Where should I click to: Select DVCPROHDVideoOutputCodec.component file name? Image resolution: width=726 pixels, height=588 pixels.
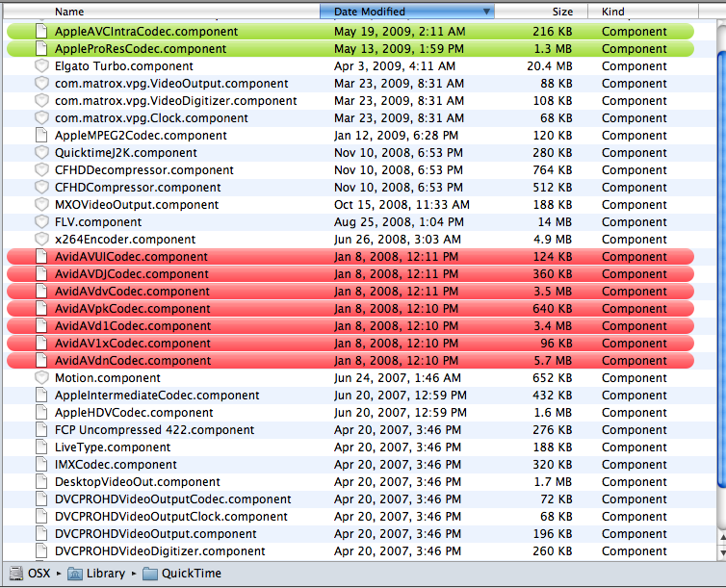pyautogui.click(x=172, y=499)
